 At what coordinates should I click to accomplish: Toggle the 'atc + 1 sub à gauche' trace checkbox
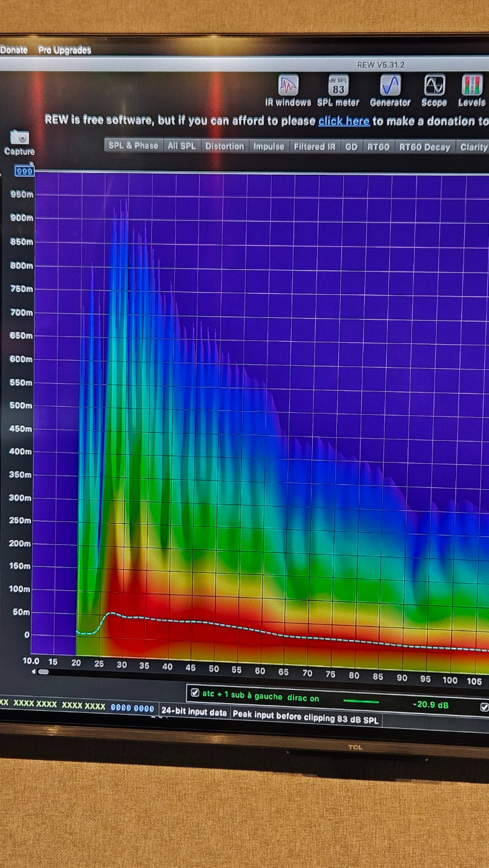tap(195, 693)
